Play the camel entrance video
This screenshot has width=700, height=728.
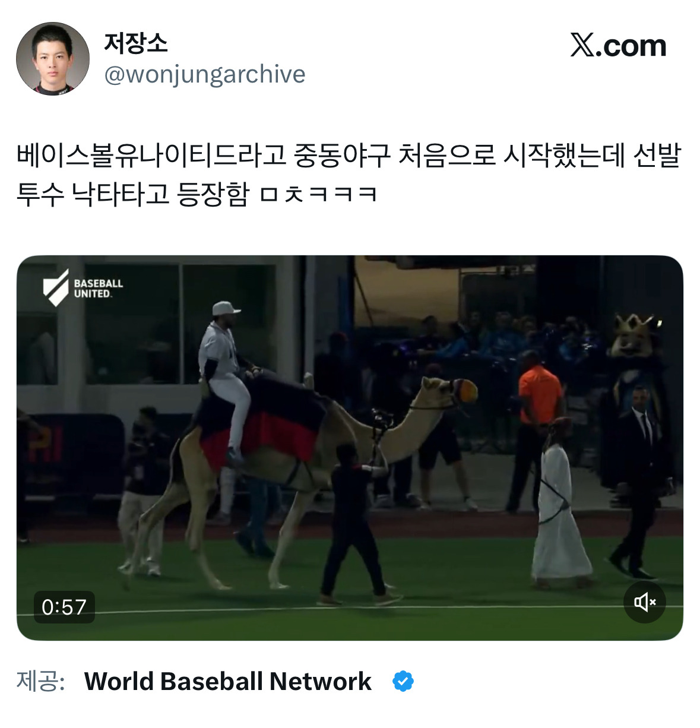coord(350,448)
